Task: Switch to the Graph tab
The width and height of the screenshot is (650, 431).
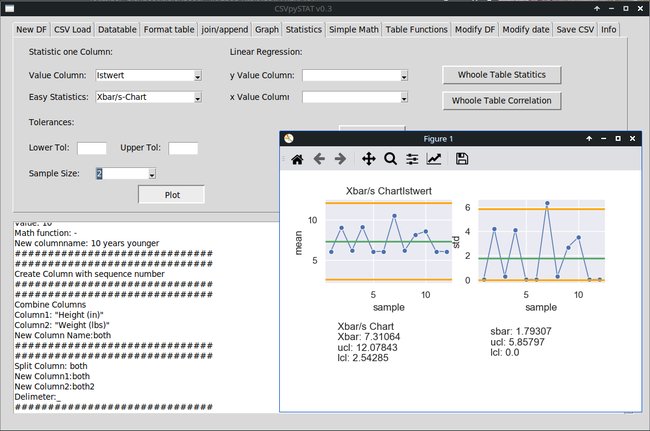Action: (267, 29)
